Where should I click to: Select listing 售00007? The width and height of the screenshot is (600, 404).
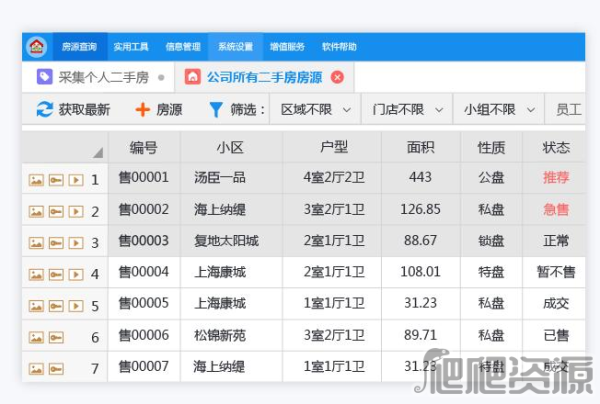click(x=144, y=367)
